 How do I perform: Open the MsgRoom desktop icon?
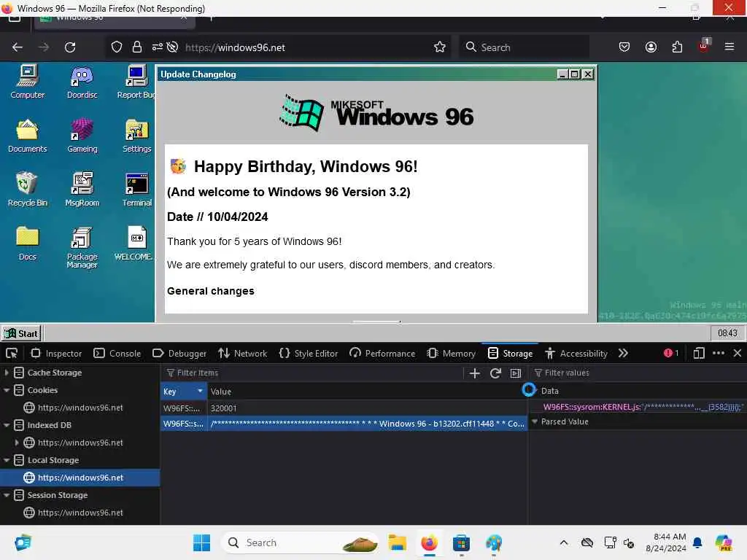82,190
